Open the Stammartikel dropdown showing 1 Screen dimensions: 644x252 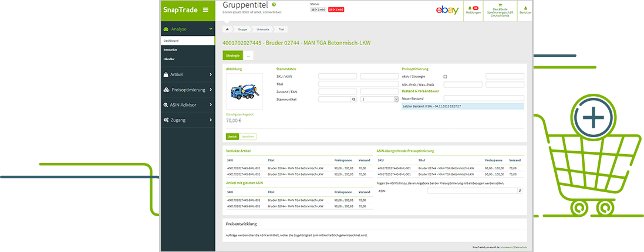379,99
